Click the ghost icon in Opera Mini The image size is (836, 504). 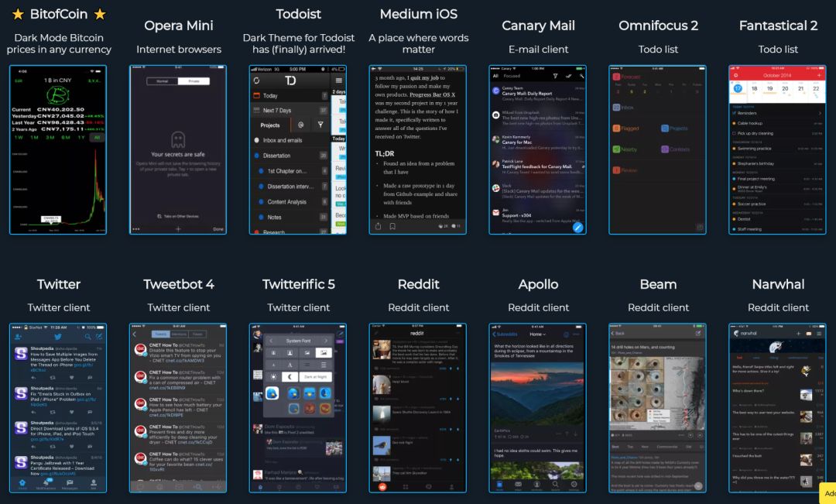click(178, 140)
